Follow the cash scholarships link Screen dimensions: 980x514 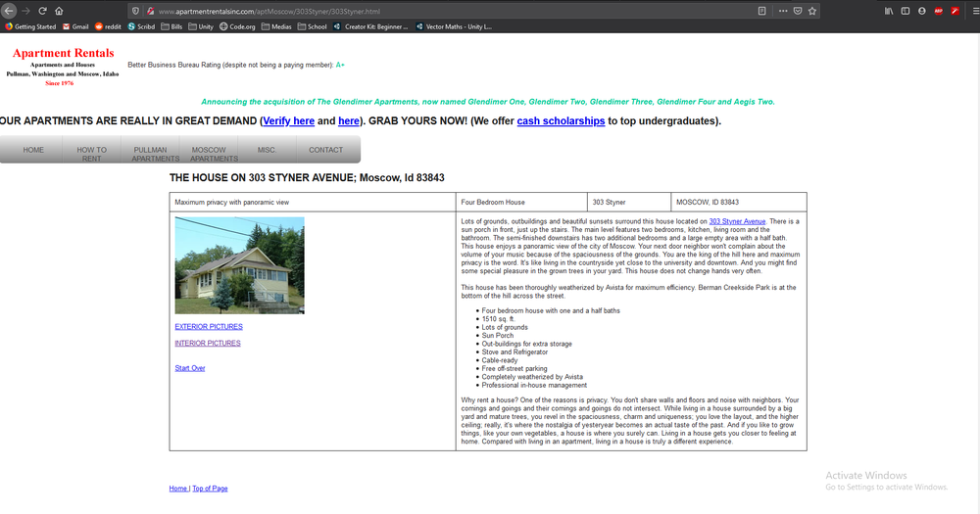pos(561,121)
